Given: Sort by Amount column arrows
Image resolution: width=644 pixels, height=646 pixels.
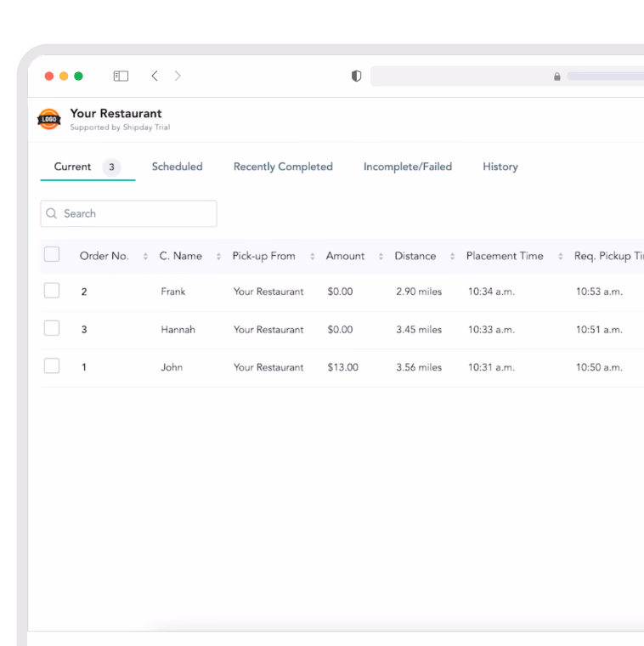Looking at the screenshot, I should click(x=381, y=256).
